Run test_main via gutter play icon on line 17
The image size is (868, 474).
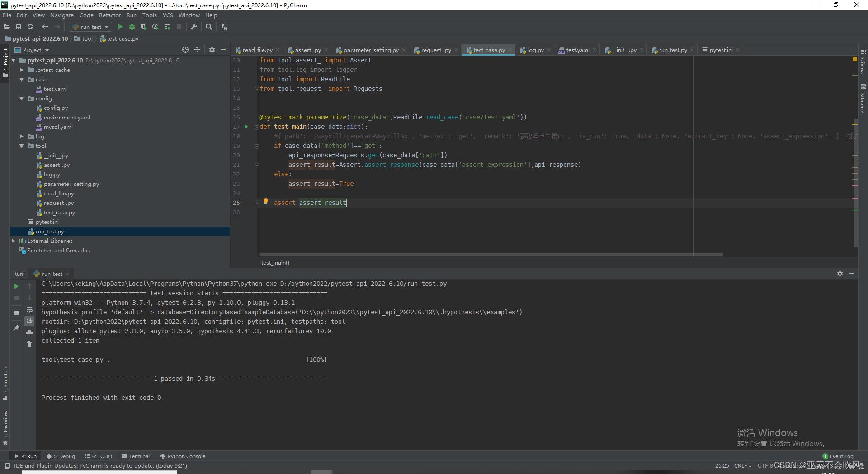(x=246, y=127)
